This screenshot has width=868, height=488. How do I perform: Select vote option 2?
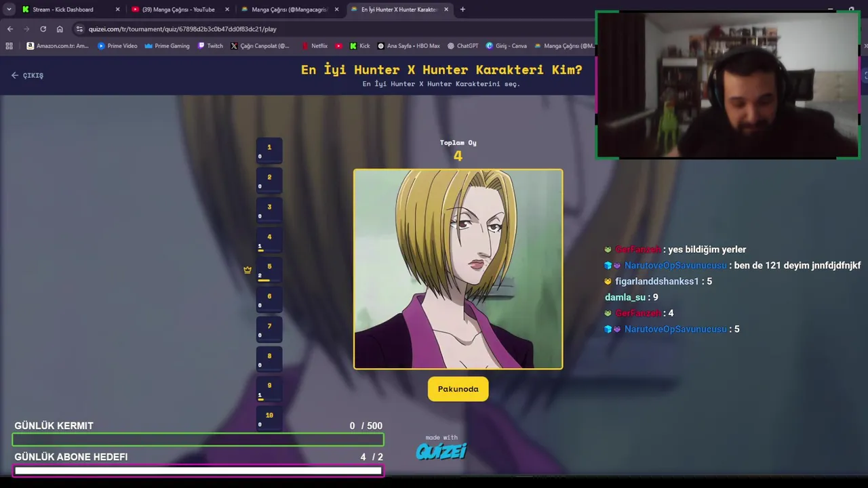click(x=269, y=180)
